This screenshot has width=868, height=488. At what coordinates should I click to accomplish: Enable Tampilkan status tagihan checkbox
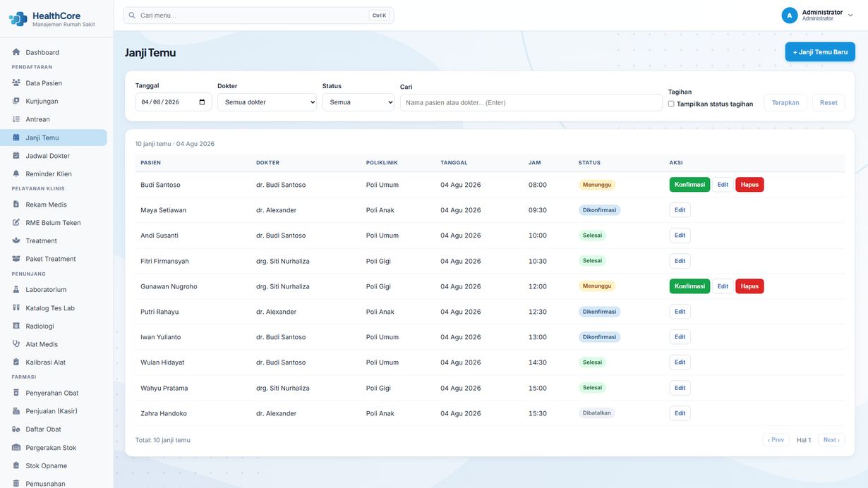pyautogui.click(x=671, y=104)
